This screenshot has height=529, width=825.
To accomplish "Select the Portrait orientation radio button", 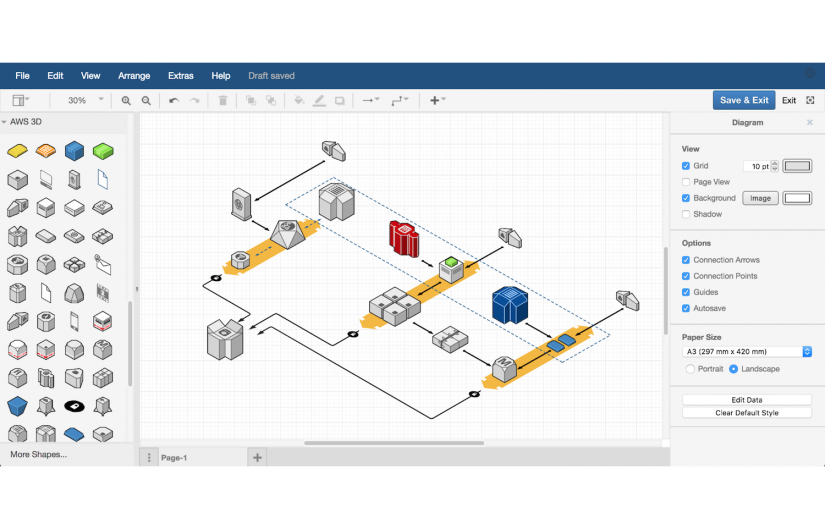I will click(690, 369).
